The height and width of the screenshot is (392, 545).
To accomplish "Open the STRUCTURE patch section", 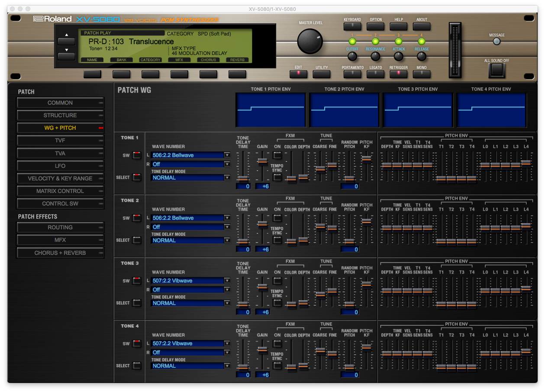I will [60, 115].
